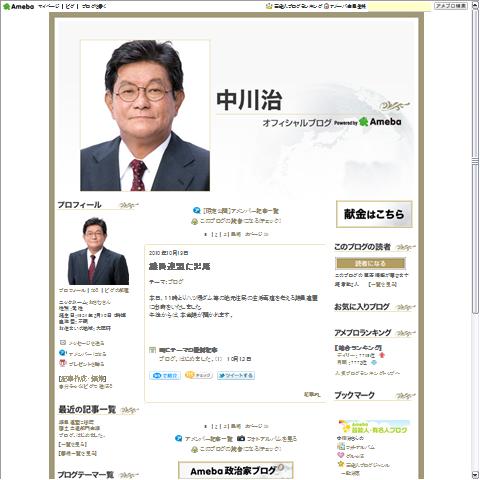Image resolution: width=480 pixels, height=480 pixels.
Task: Click the Ameba logo in top bar
Action: [x=18, y=6]
